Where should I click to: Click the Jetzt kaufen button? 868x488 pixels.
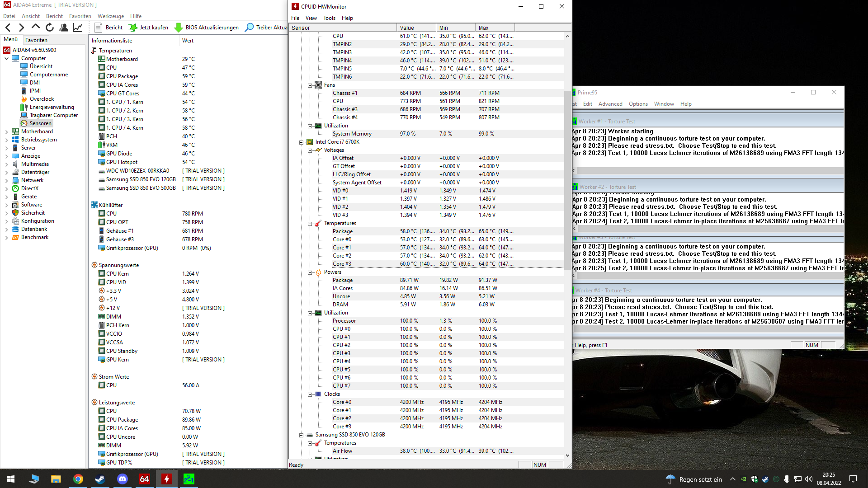[x=148, y=28]
